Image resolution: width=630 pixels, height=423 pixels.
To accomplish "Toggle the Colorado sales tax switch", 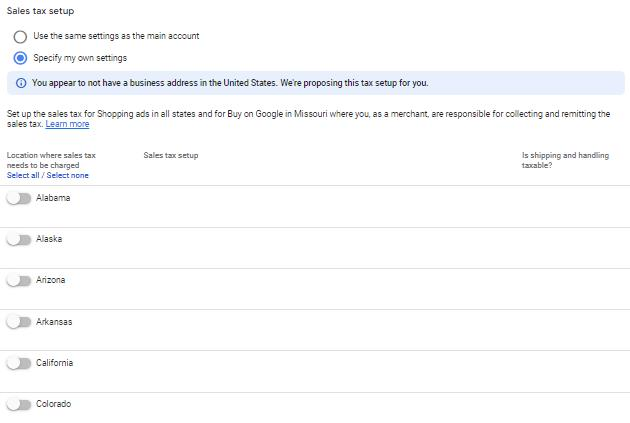I will click(x=19, y=405).
